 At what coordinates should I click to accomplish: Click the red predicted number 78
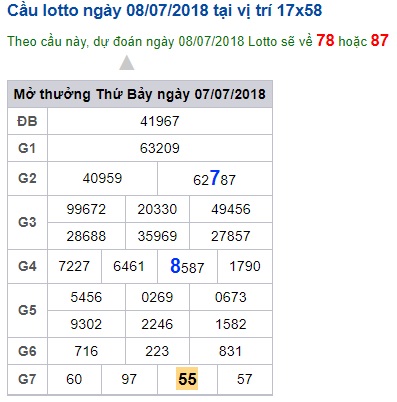pos(325,40)
